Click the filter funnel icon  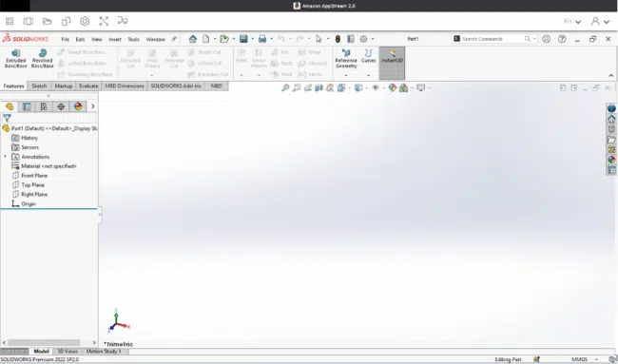7,118
